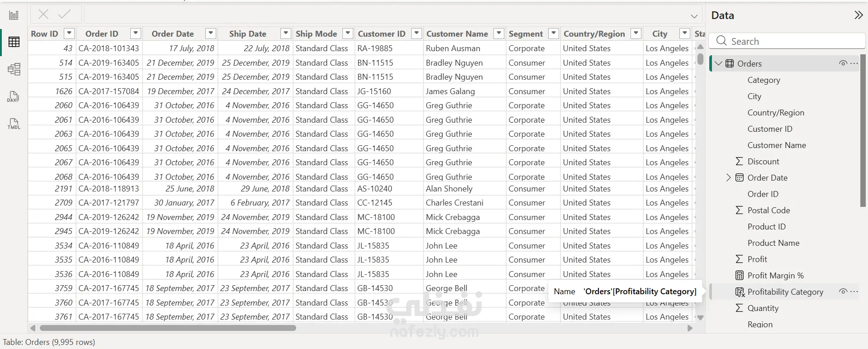Open the Row ID column filter dropdown

tap(69, 33)
